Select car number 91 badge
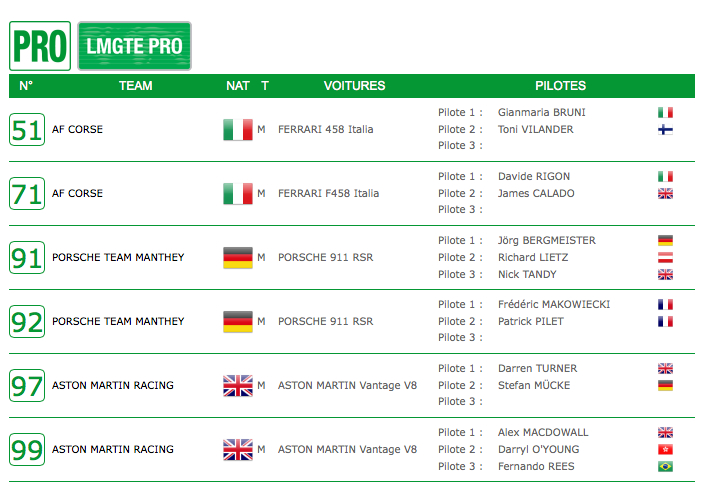 pyautogui.click(x=27, y=258)
